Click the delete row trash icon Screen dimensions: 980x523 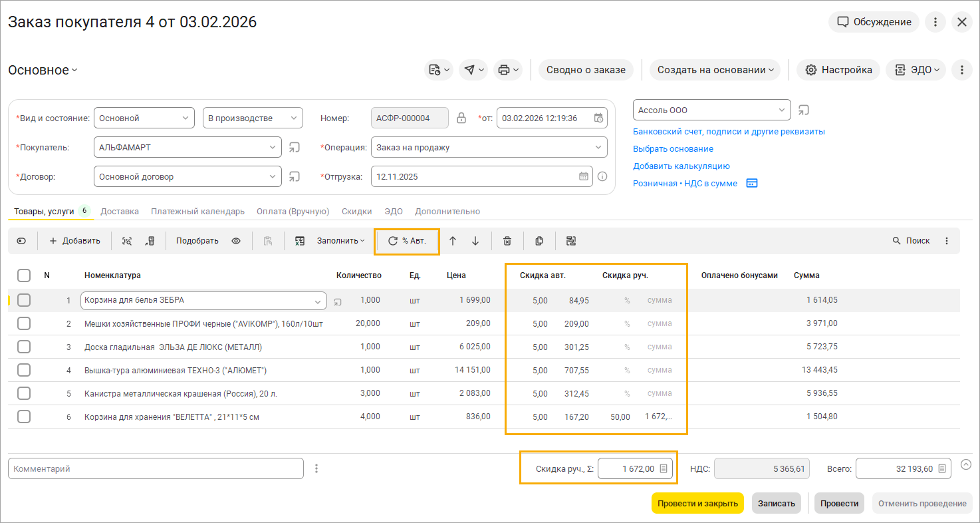pos(507,241)
